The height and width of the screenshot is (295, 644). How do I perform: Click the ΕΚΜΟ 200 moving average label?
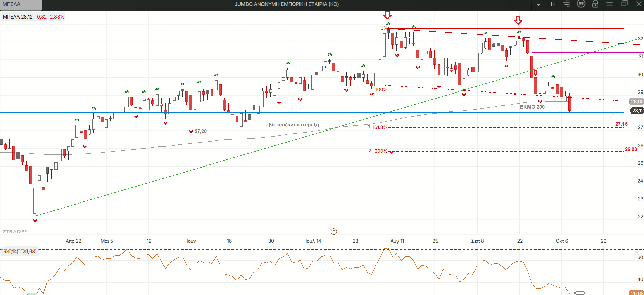click(x=532, y=107)
